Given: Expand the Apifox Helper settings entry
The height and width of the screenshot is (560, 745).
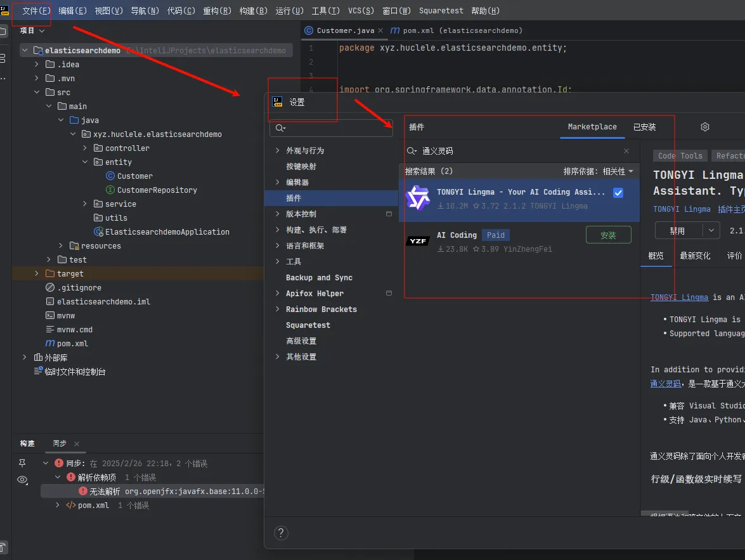Looking at the screenshot, I should pos(278,293).
